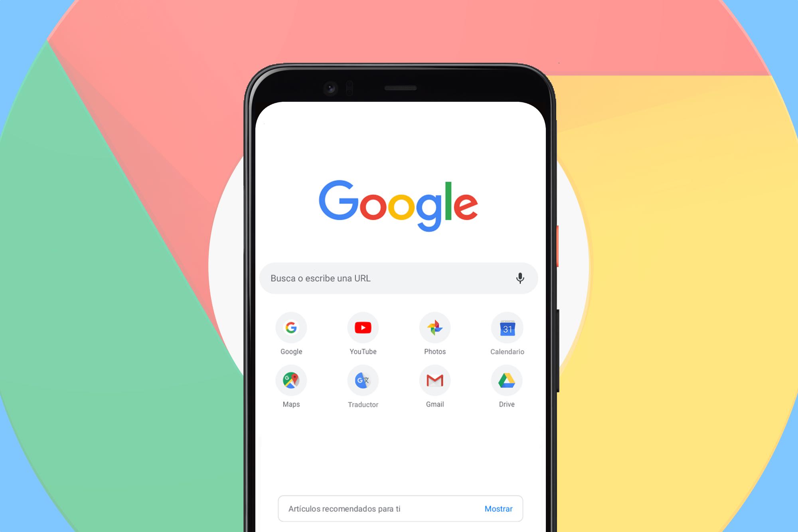This screenshot has width=798, height=532.
Task: Click 'Busca o escribe una URL' search bar
Action: point(399,277)
